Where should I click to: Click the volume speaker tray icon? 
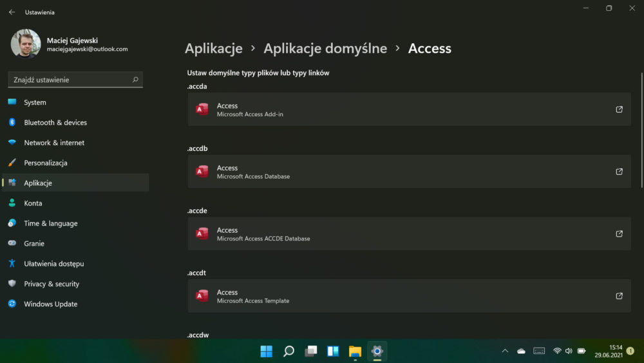(x=569, y=351)
